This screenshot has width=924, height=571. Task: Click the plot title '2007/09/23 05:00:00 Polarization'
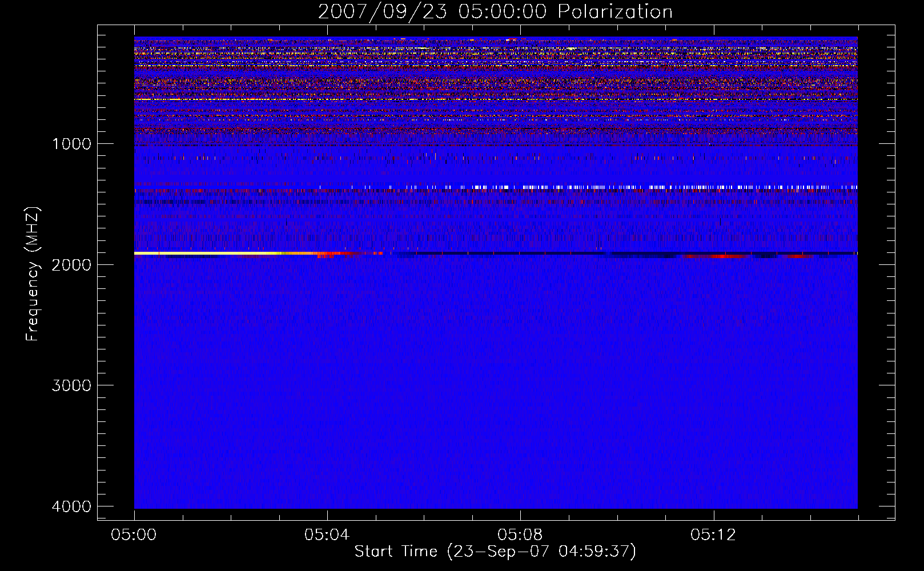coord(495,11)
